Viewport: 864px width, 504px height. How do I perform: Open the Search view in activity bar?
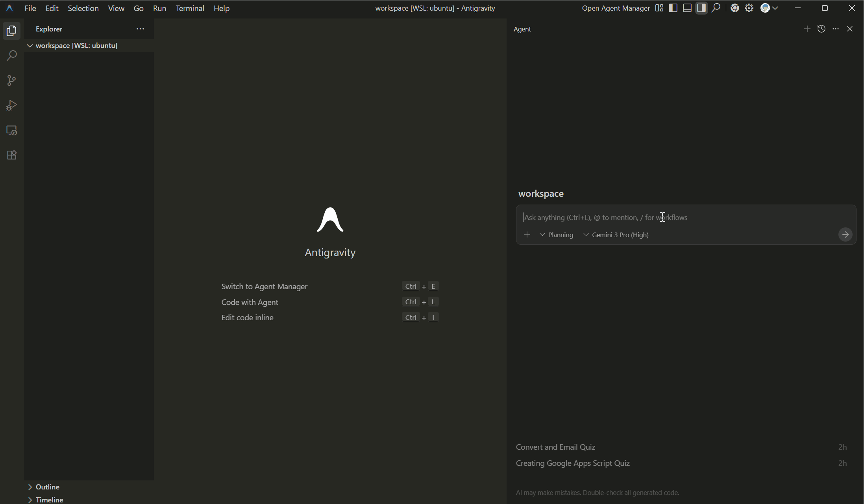point(12,56)
